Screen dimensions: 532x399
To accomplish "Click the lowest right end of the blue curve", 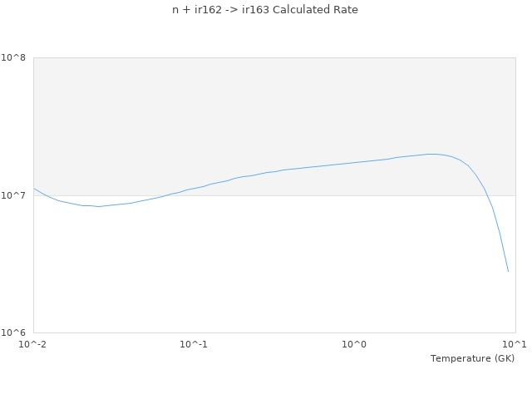I will click(x=508, y=271).
